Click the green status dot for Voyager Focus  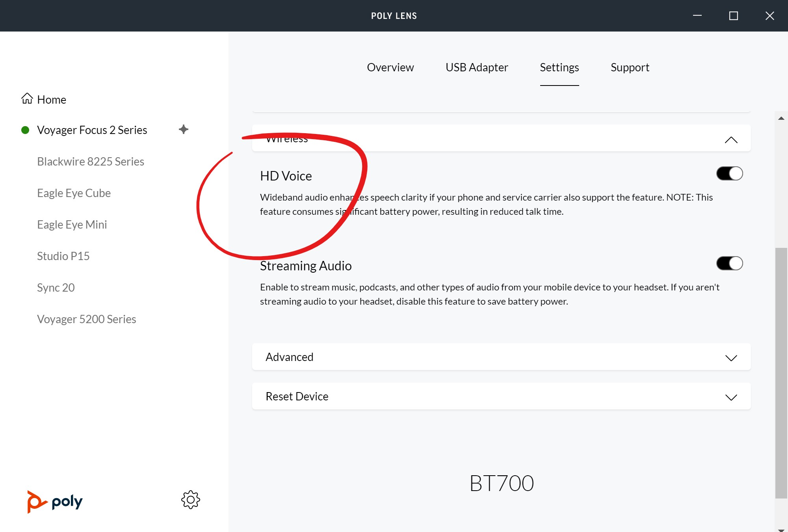(25, 130)
